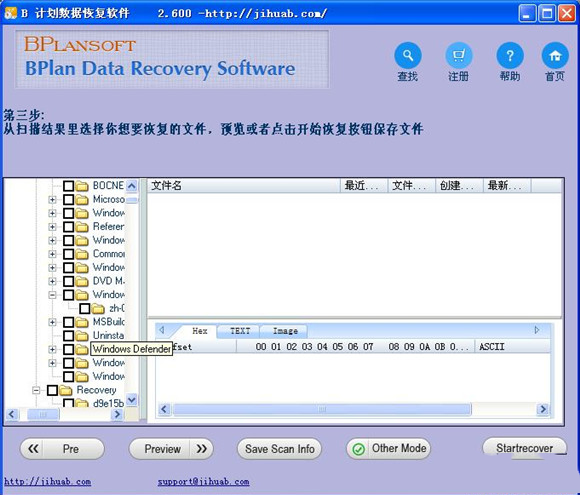Expand the MSBuild folder node
This screenshot has height=495, width=580.
(52, 322)
